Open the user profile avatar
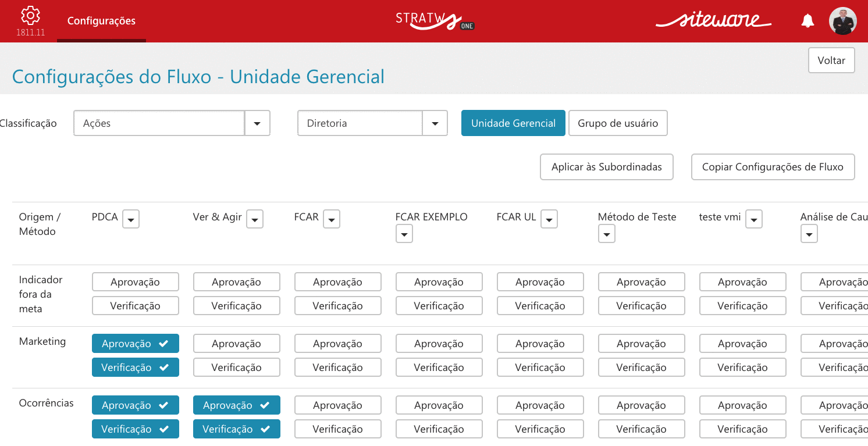Viewport: 868px width, 446px height. pos(842,22)
